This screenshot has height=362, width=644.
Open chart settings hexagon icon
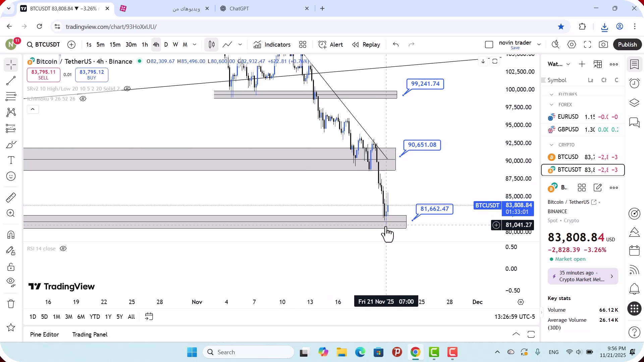(x=572, y=45)
